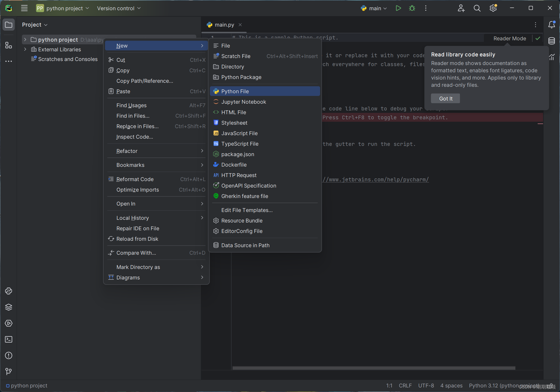Expand the Open In submenu
This screenshot has height=392, width=560.
tap(156, 204)
